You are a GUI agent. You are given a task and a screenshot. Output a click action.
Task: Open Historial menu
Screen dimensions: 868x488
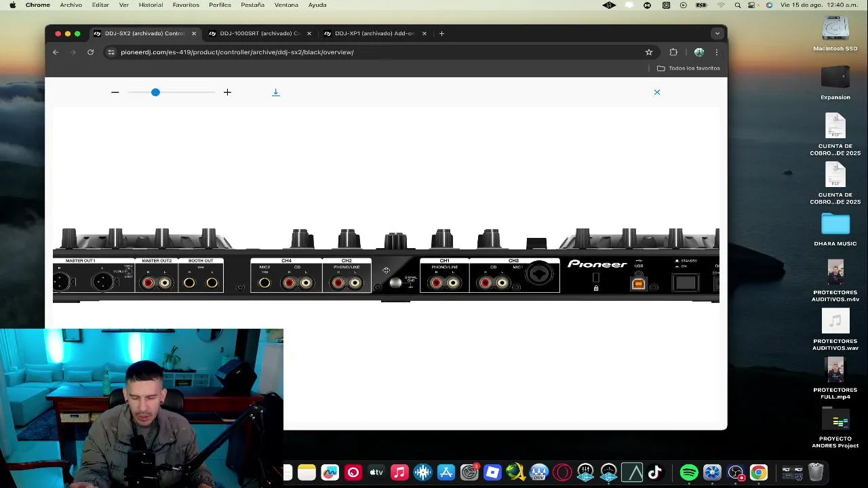click(151, 5)
